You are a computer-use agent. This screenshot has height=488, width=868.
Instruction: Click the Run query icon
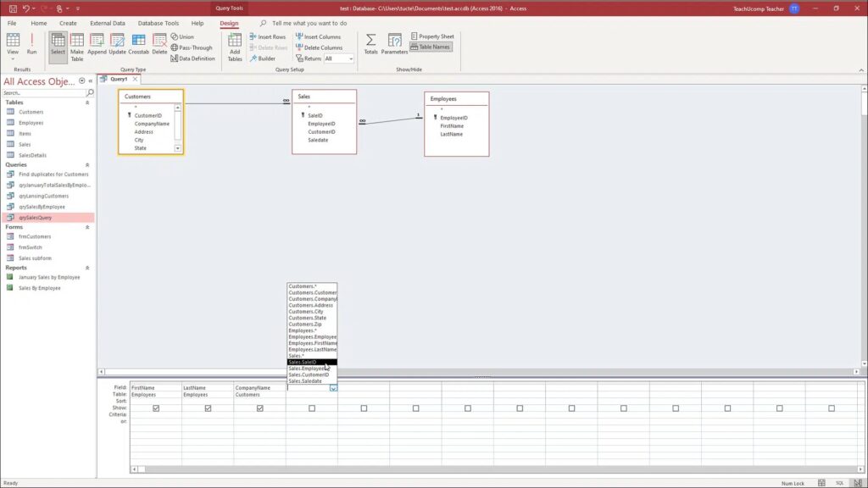point(31,43)
